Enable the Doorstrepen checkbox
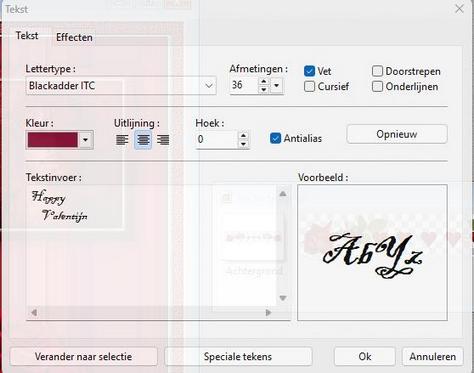This screenshot has width=474, height=373. (377, 71)
